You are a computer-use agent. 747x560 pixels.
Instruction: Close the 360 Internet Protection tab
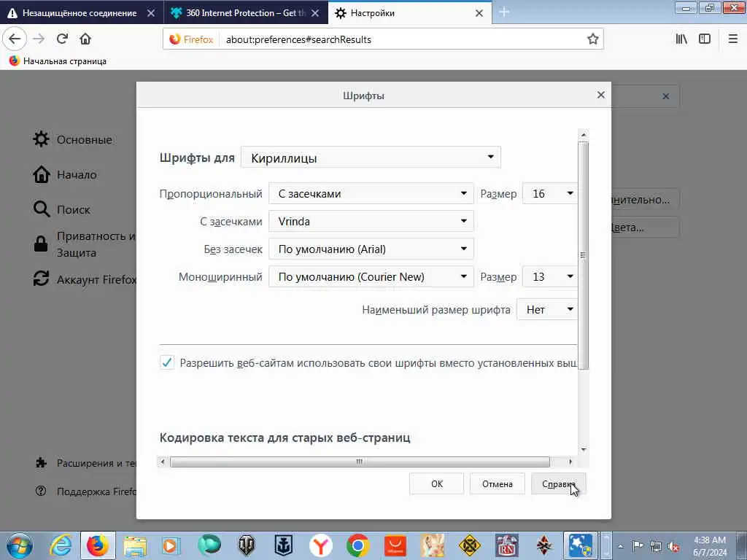coord(315,13)
